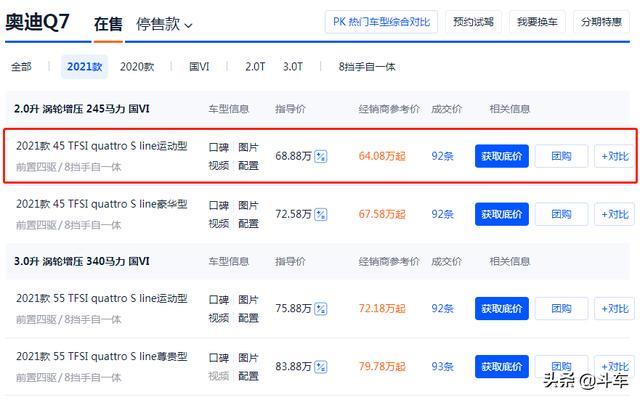The width and height of the screenshot is (640, 400).
Task: Open 口碑 for 45 TFSI 运动型
Action: click(x=219, y=147)
